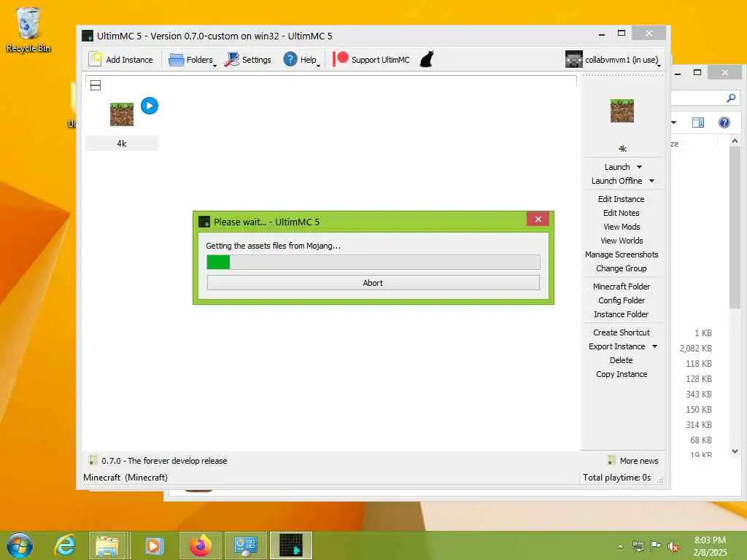The width and height of the screenshot is (747, 560).
Task: Open the Recycle Bin desktop icon
Action: pyautogui.click(x=28, y=29)
